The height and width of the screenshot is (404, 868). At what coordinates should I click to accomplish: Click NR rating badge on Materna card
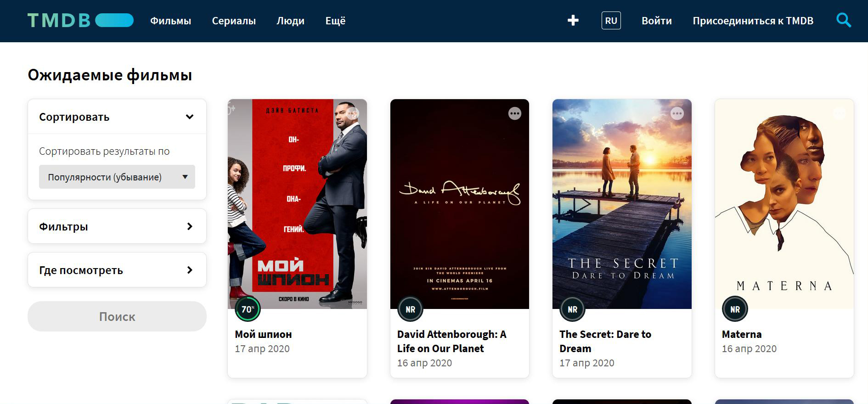(735, 309)
